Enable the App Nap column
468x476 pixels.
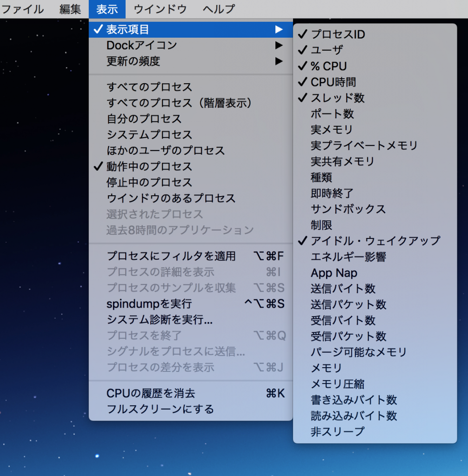(375, 272)
